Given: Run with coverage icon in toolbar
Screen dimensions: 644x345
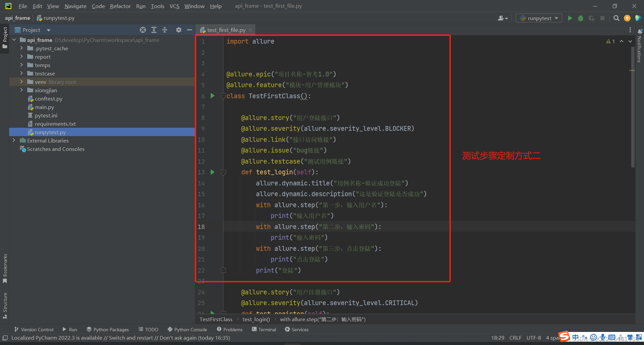Looking at the screenshot, I should [x=592, y=18].
